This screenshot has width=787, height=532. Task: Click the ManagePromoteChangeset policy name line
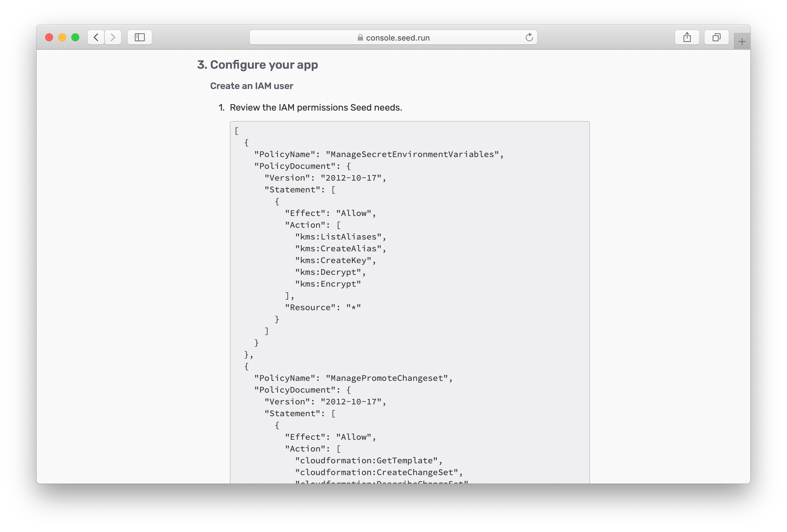tap(353, 378)
